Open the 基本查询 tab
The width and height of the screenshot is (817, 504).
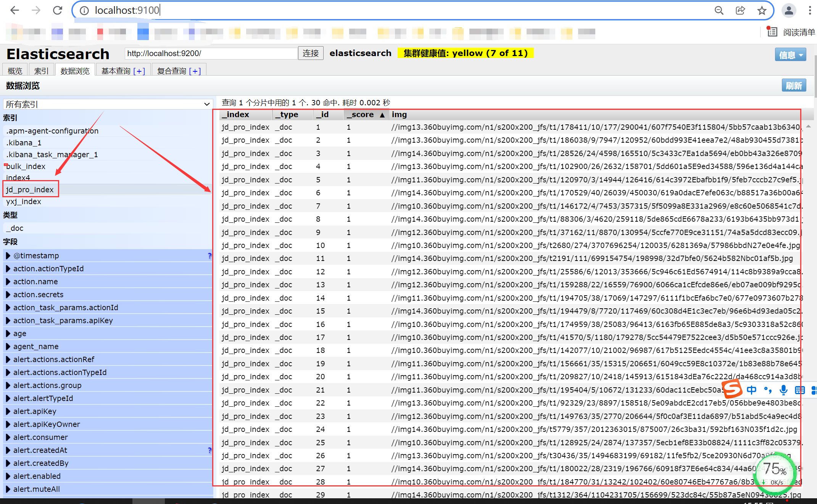(x=123, y=71)
